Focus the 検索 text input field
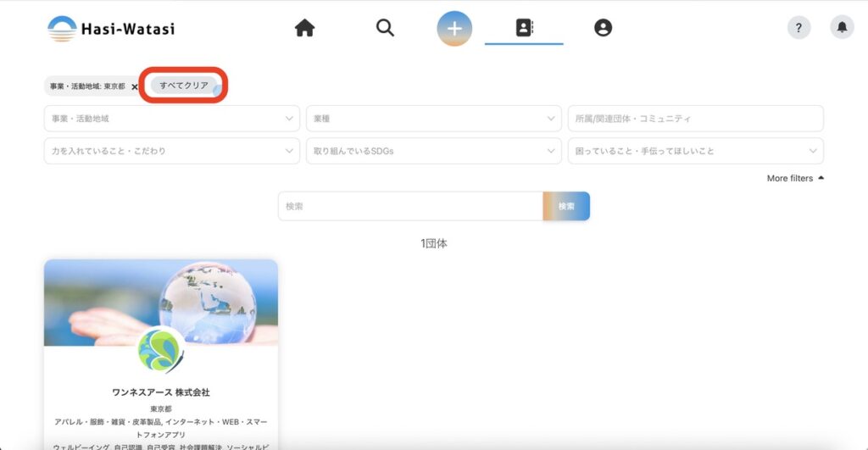This screenshot has height=450, width=868. (410, 206)
